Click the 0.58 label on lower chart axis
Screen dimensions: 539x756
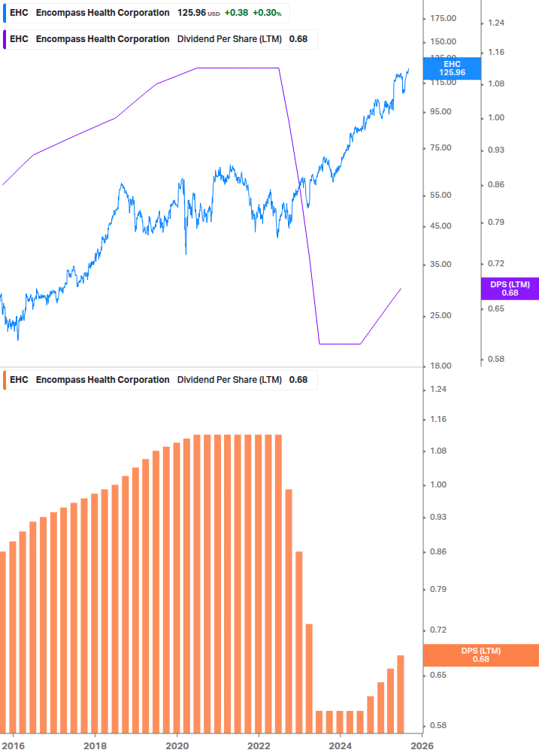click(x=438, y=725)
